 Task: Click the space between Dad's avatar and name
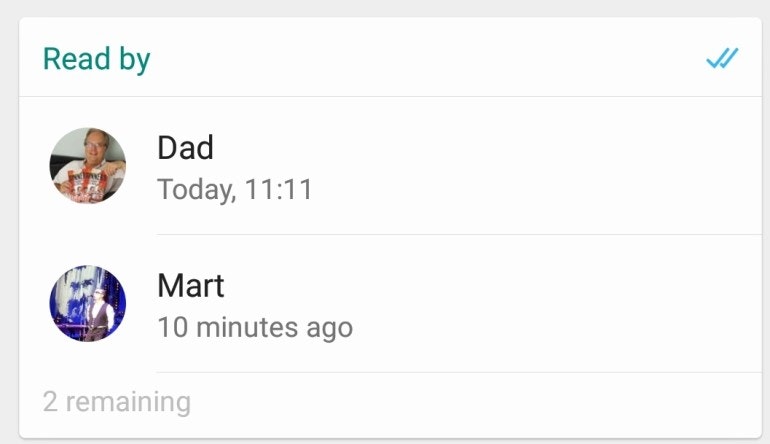(141, 166)
